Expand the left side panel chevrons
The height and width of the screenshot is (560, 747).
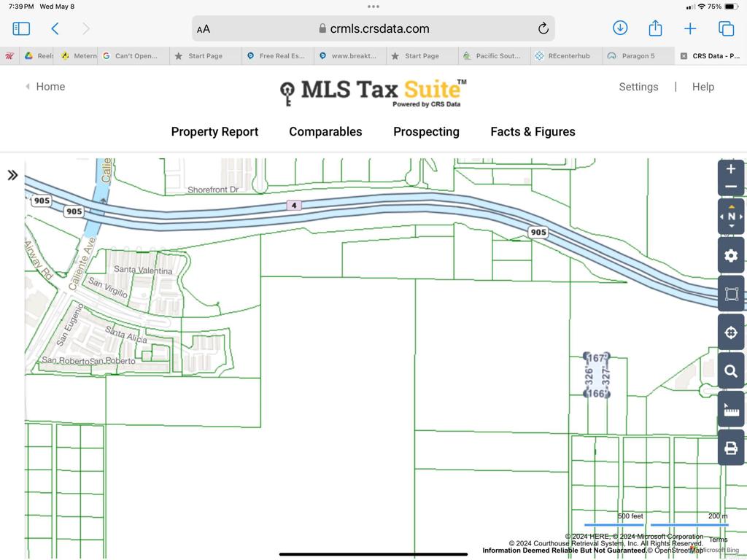point(12,175)
